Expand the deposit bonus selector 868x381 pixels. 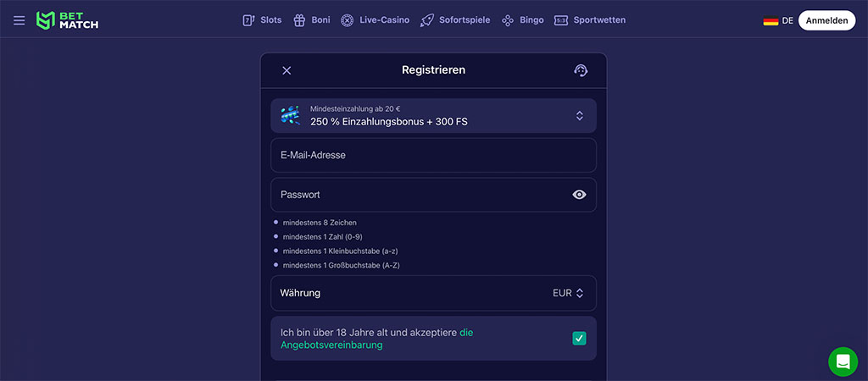[x=580, y=116]
